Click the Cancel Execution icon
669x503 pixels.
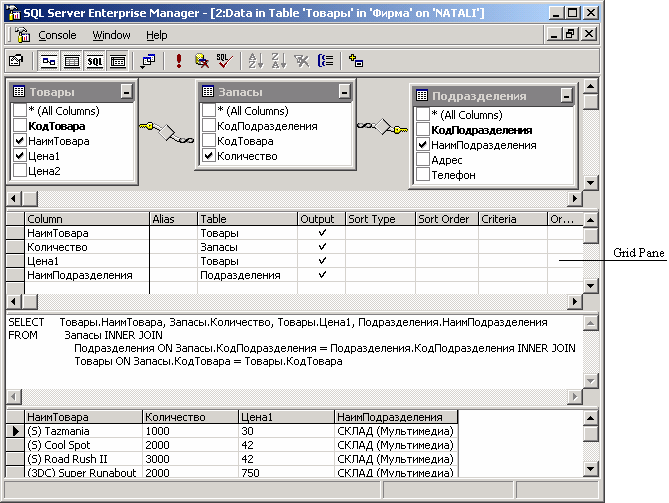pos(202,61)
